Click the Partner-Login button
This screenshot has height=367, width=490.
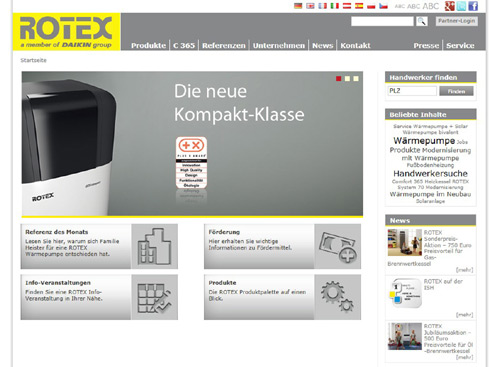[457, 21]
